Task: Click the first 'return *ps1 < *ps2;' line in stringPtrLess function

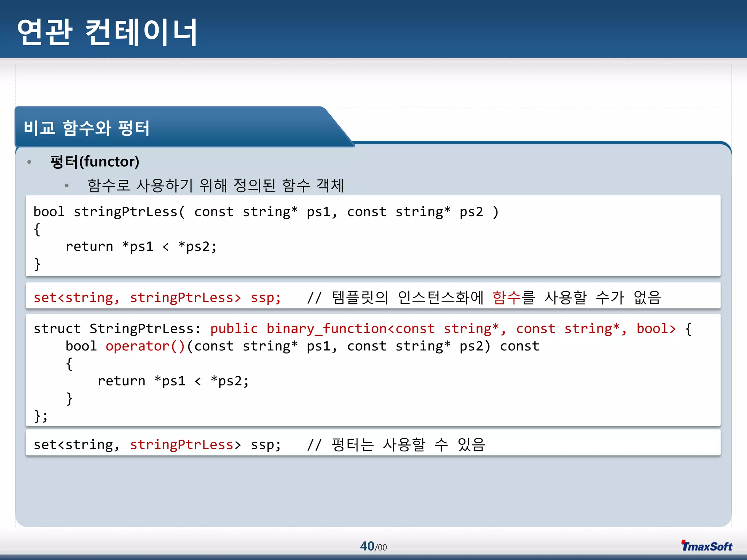Action: click(141, 246)
